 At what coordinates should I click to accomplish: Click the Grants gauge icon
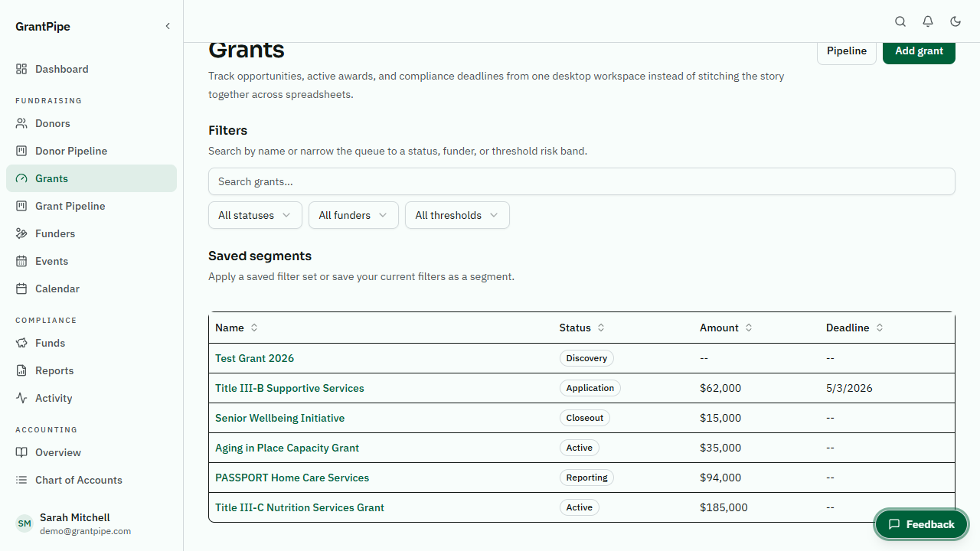(21, 178)
